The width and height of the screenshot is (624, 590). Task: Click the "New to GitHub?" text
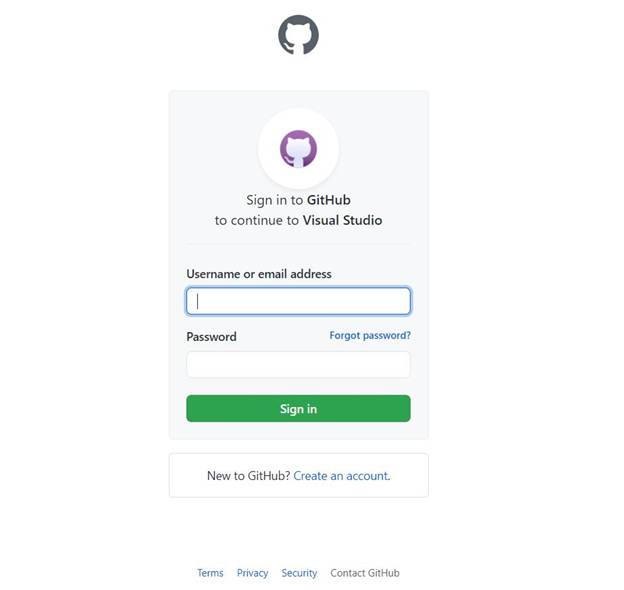point(248,476)
